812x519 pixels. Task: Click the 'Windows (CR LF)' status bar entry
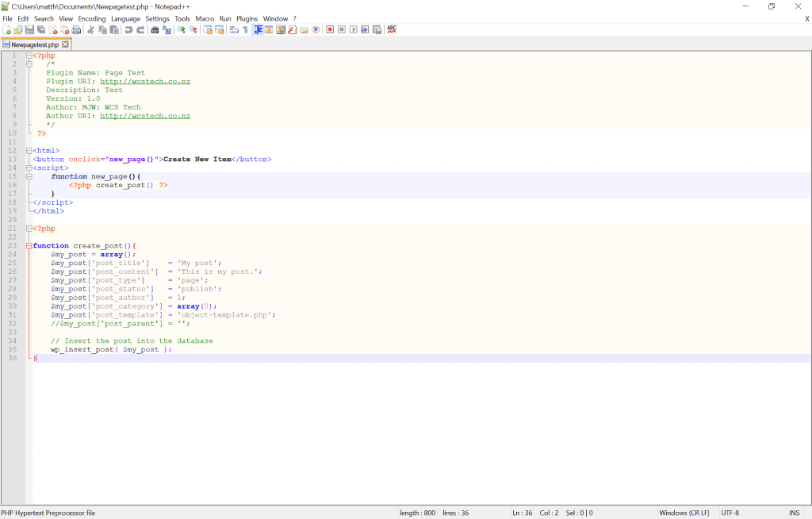(684, 513)
